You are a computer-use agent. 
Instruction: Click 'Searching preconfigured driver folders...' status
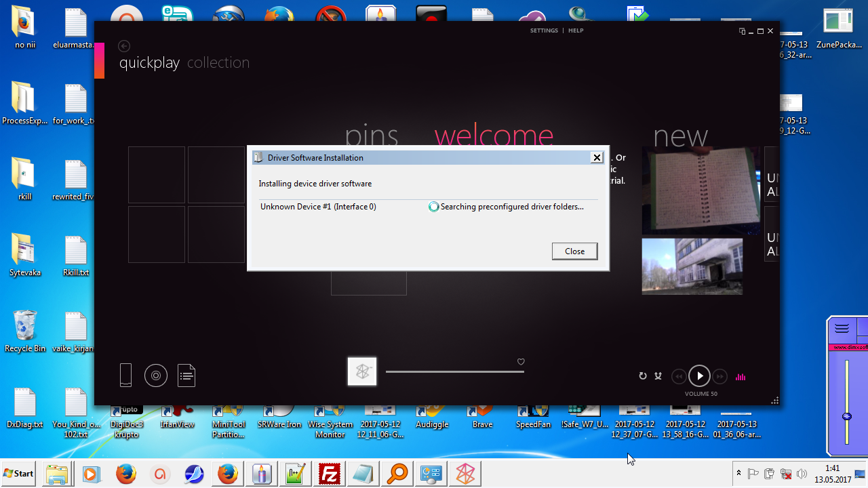click(512, 207)
